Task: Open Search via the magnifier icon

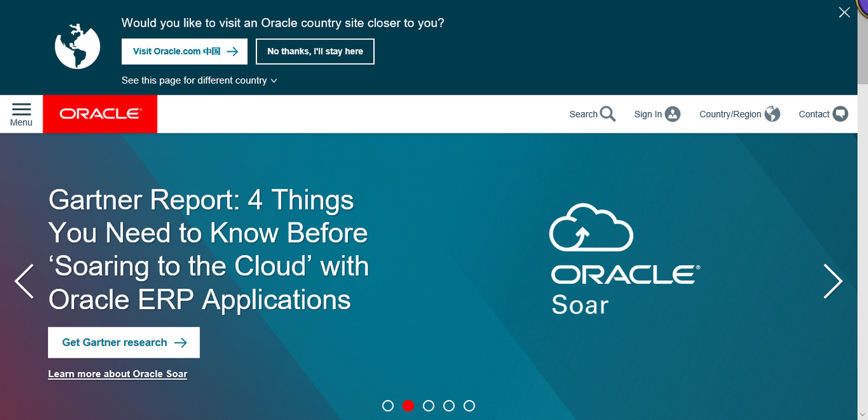Action: (608, 114)
